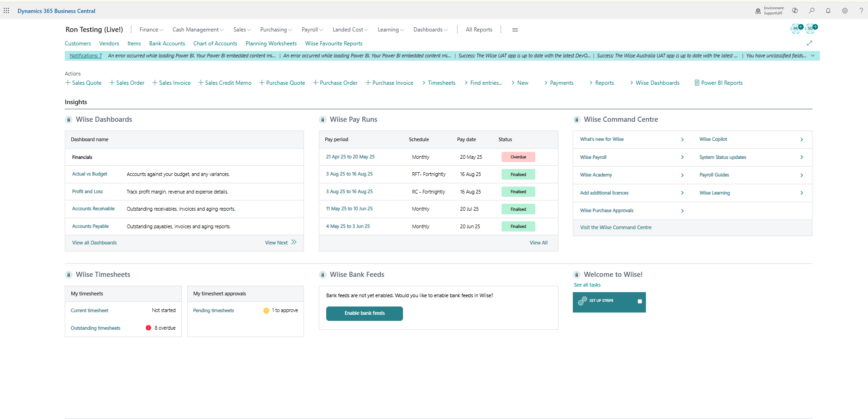The height and width of the screenshot is (419, 868).
Task: Expand the notifications bar chevron
Action: (813, 56)
